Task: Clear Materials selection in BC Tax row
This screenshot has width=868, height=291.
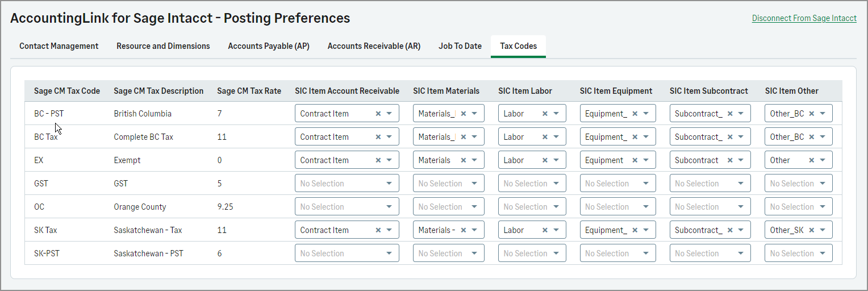Action: [464, 137]
